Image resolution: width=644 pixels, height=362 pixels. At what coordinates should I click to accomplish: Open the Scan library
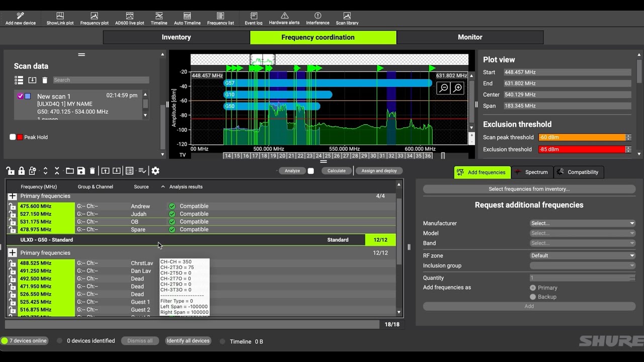[347, 19]
